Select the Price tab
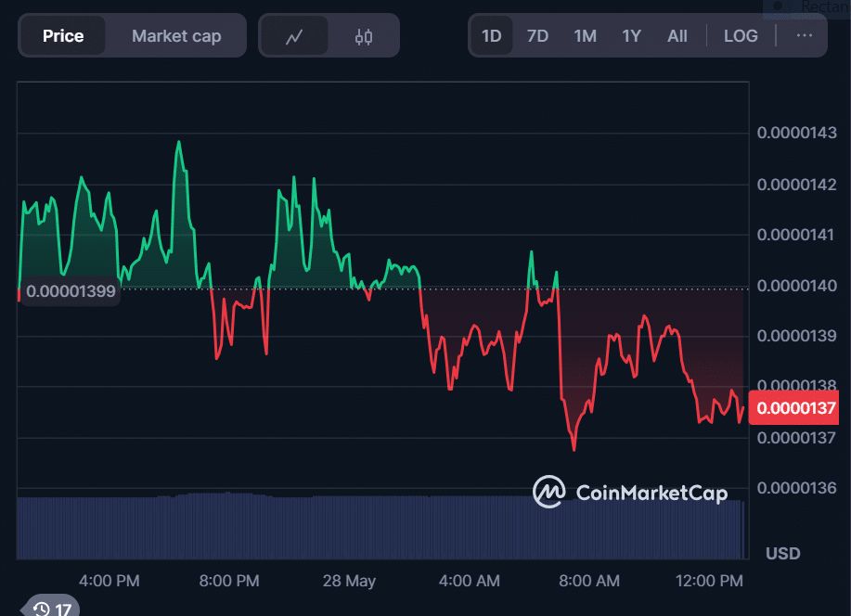This screenshot has height=616, width=851. point(63,36)
